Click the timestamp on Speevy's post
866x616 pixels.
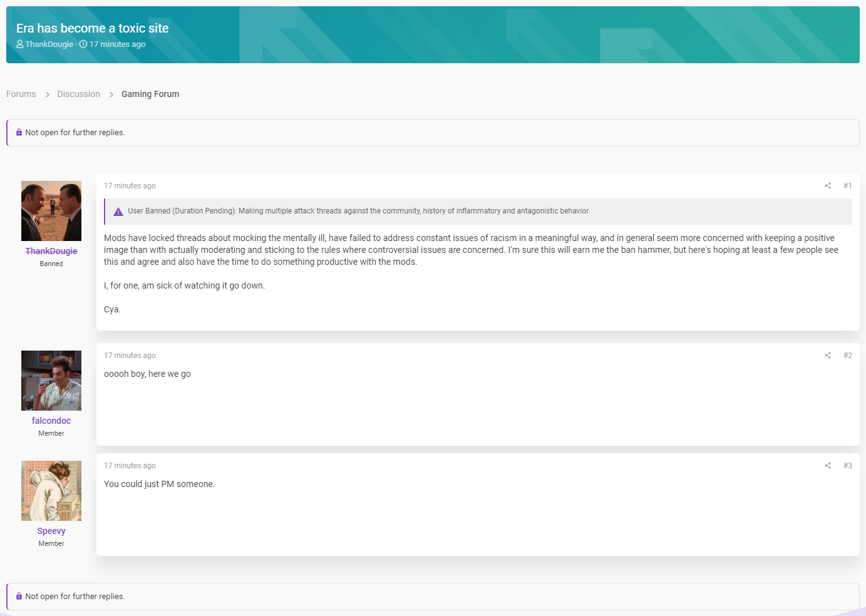130,466
